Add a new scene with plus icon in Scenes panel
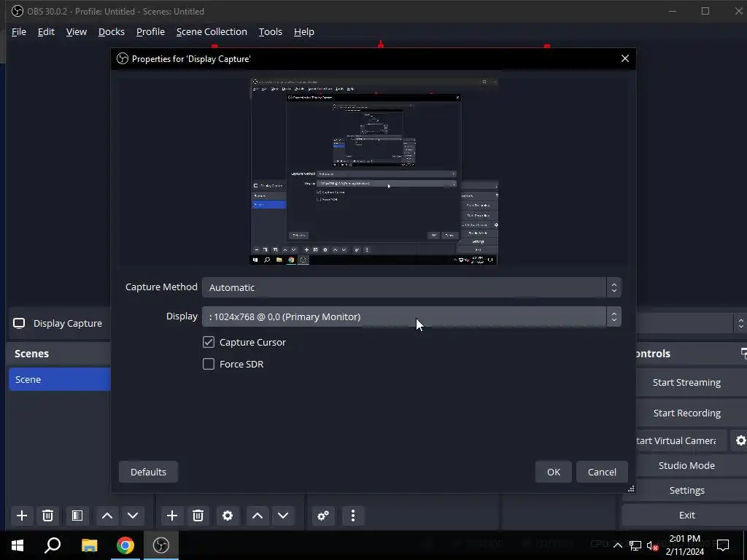 tap(21, 516)
